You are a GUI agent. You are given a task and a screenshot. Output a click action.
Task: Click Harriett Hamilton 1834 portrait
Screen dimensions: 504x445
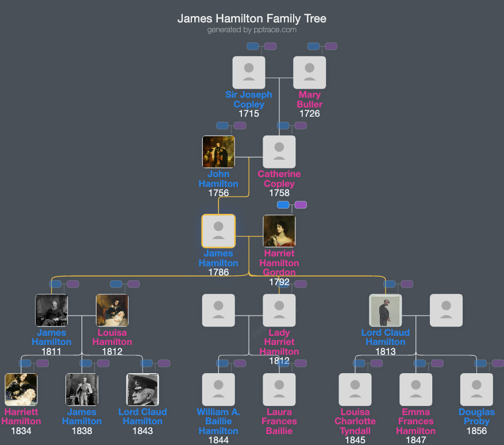[21, 389]
